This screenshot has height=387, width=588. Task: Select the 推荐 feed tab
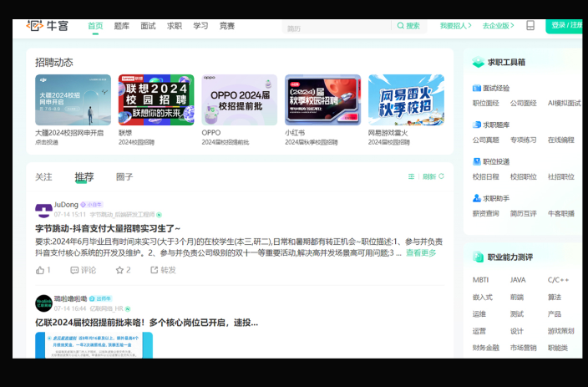[84, 177]
